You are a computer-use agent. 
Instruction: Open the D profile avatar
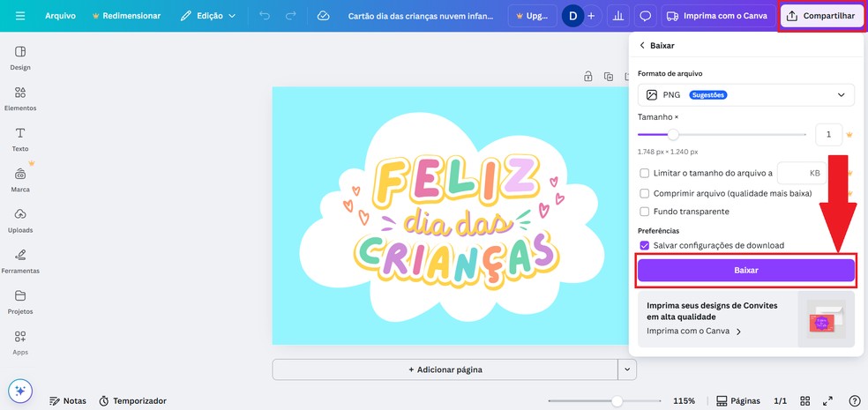click(572, 16)
